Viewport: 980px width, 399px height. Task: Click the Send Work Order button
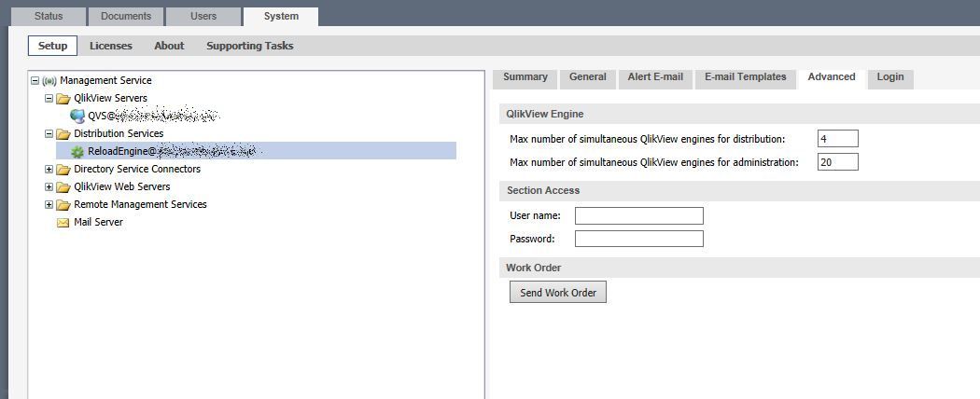[557, 292]
